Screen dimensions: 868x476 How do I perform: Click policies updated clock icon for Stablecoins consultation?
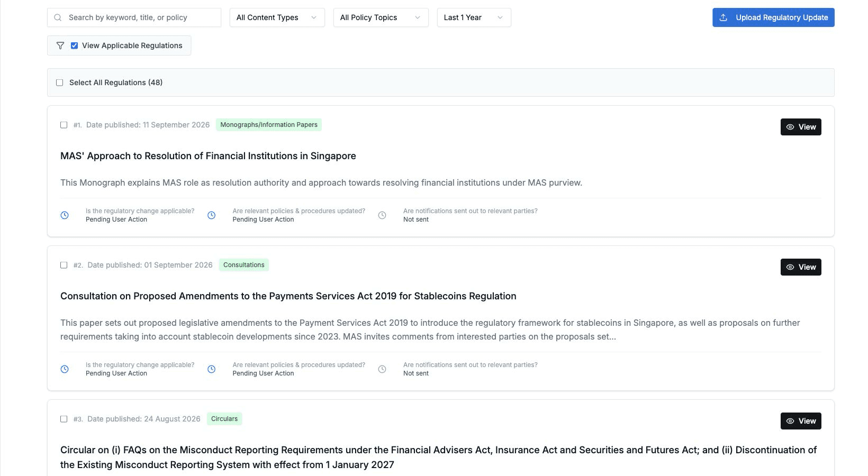tap(211, 369)
